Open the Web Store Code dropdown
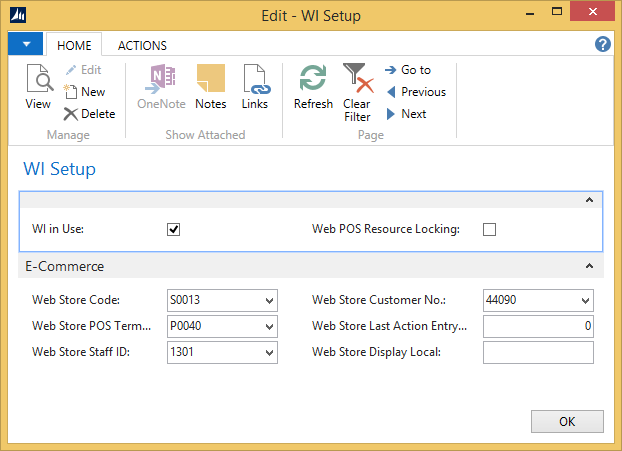Screen dimensions: 622x451 click(x=269, y=300)
